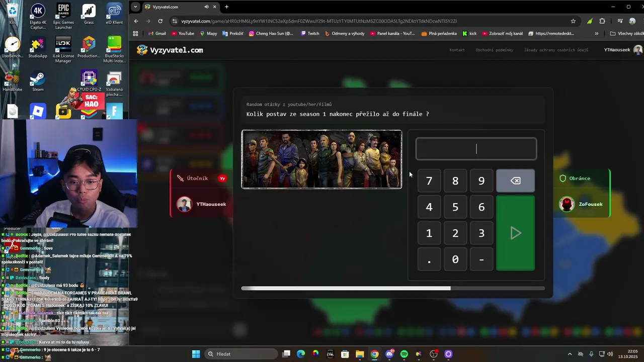This screenshot has height=362, width=644.
Task: Click YTHaousek attacker avatar
Action: pos(184,204)
